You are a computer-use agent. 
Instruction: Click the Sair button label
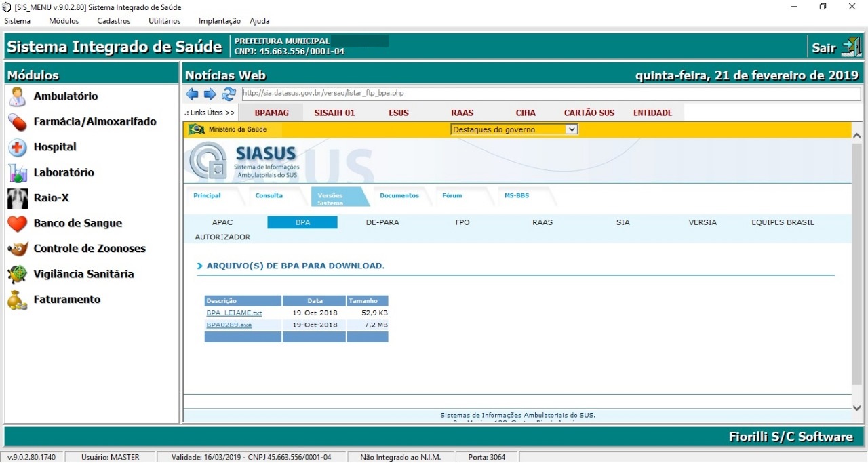(824, 47)
